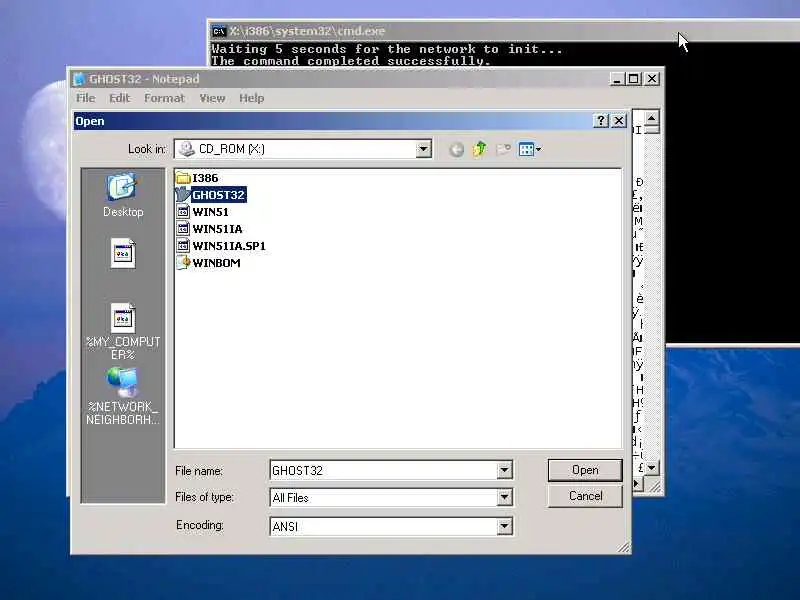Open the Notepad File menu
800x600 pixels.
86,98
